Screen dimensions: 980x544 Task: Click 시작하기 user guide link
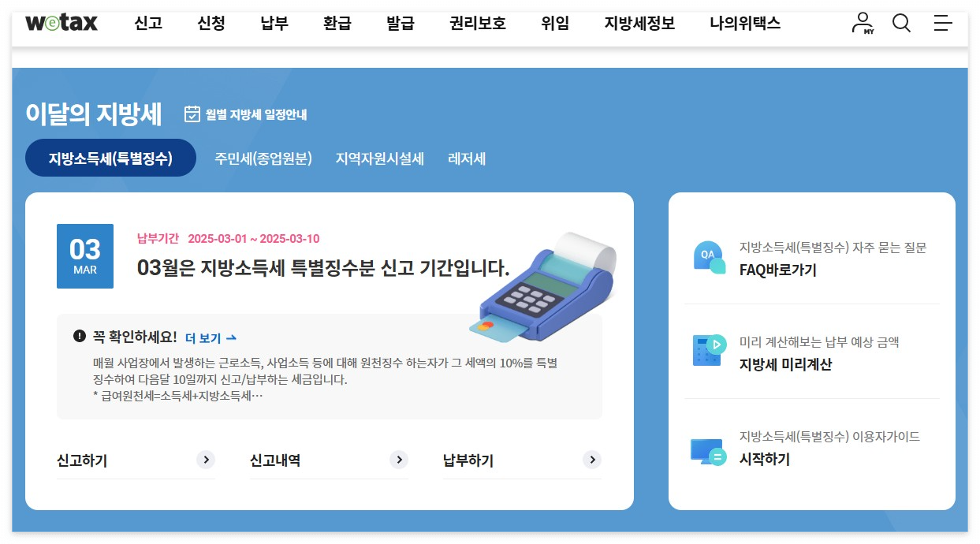click(765, 459)
